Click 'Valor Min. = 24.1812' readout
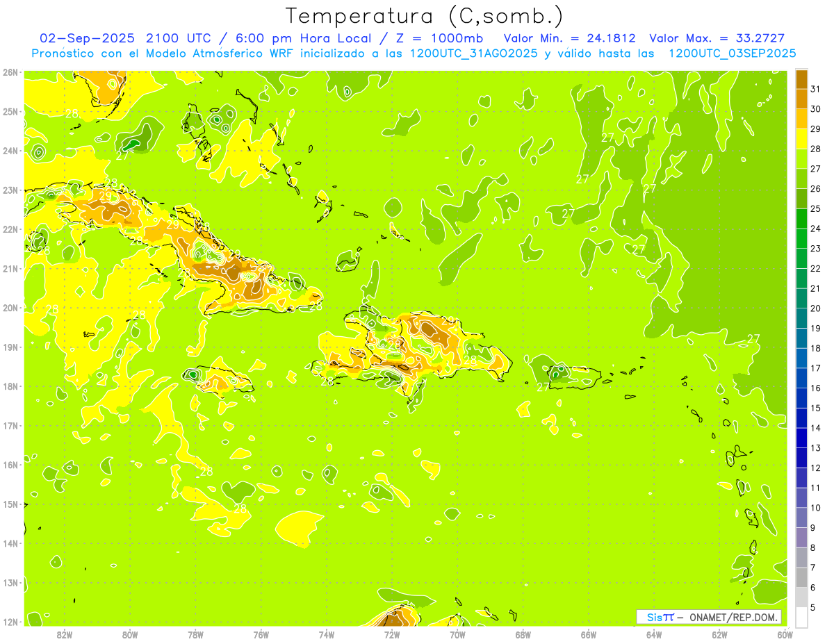834x644 pixels. 569,38
